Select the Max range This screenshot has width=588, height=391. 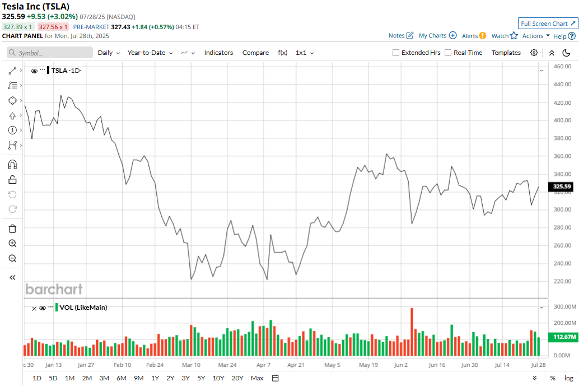click(x=257, y=378)
